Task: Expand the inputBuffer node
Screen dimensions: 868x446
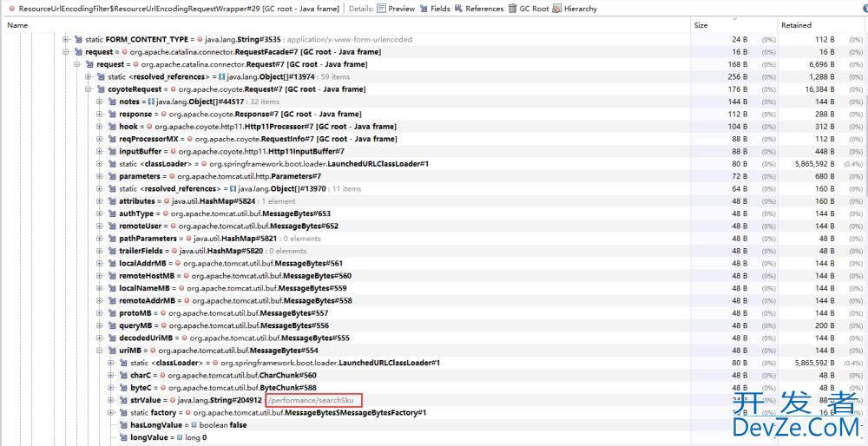Action: pos(100,151)
